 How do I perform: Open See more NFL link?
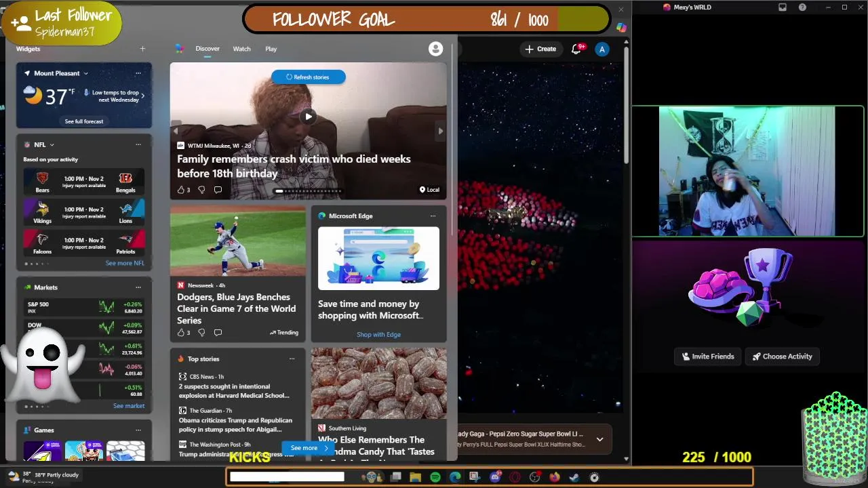click(125, 263)
